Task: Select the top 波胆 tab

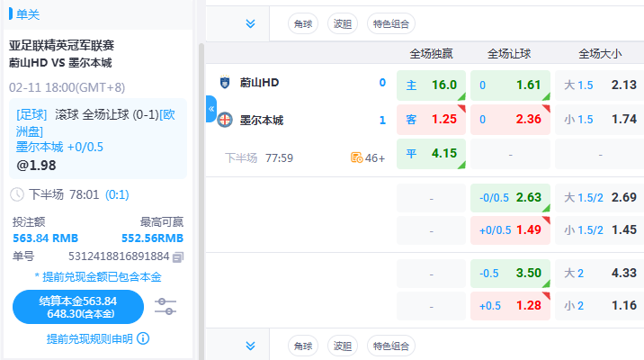Action: click(x=341, y=23)
